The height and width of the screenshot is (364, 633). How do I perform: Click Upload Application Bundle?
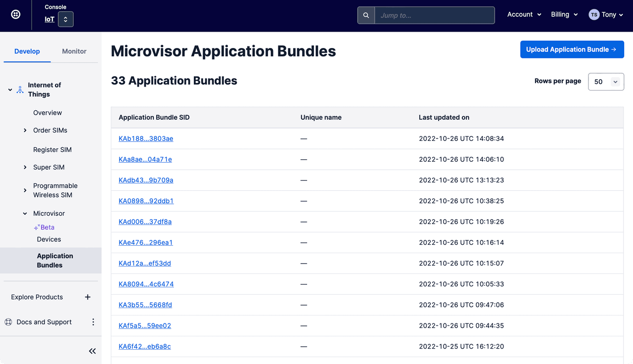click(x=572, y=49)
